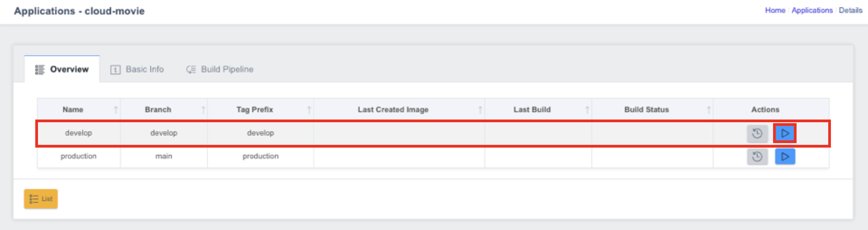This screenshot has width=868, height=230.
Task: Run build for the production pipeline
Action: 785,157
